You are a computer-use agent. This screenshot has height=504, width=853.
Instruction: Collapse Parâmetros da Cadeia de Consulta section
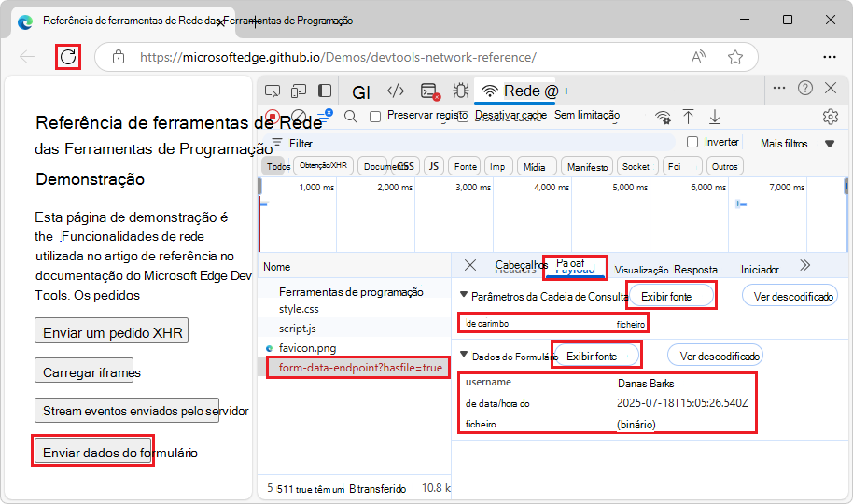coord(465,296)
